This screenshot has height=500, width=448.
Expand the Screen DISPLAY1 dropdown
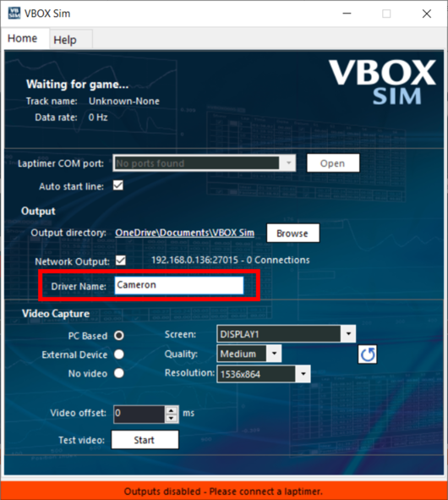click(287, 334)
